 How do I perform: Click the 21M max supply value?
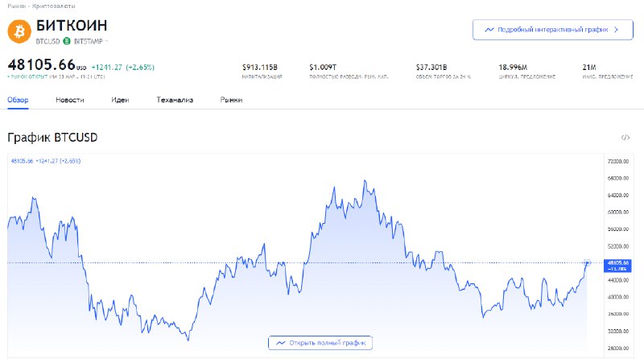tap(589, 67)
